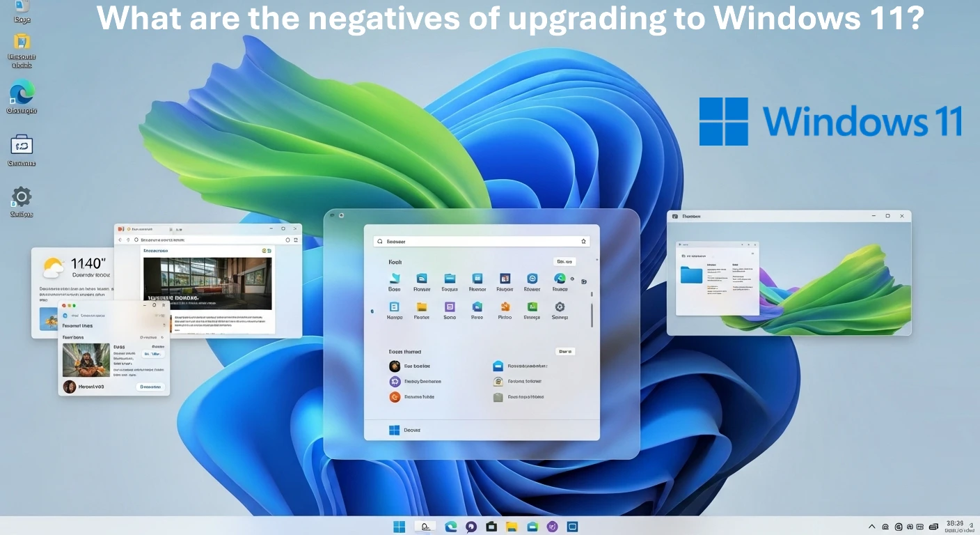Click the Start menu search field
This screenshot has height=535, width=980.
tap(482, 241)
